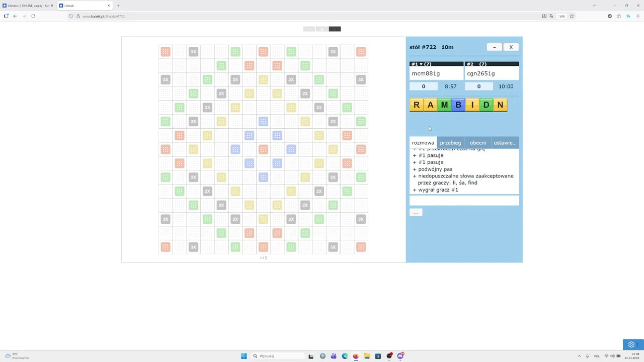The width and height of the screenshot is (644, 362).
Task: Click player name mcm881g
Action: point(426,73)
